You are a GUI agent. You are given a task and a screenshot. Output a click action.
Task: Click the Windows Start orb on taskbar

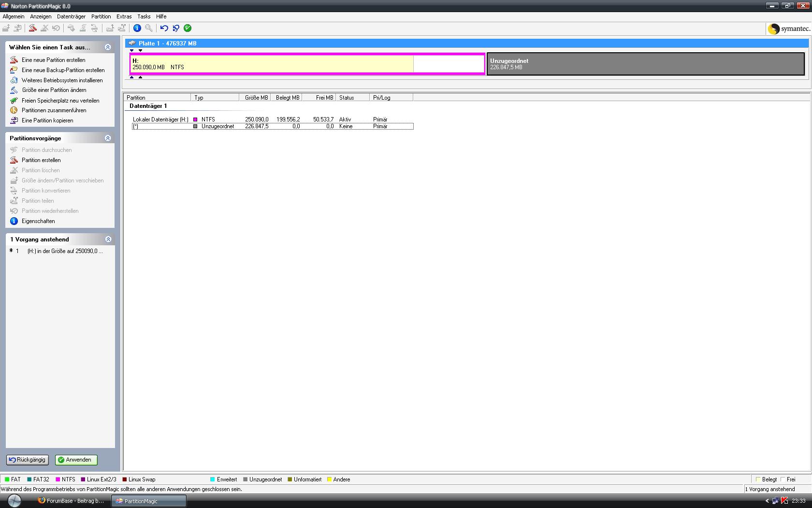point(14,501)
